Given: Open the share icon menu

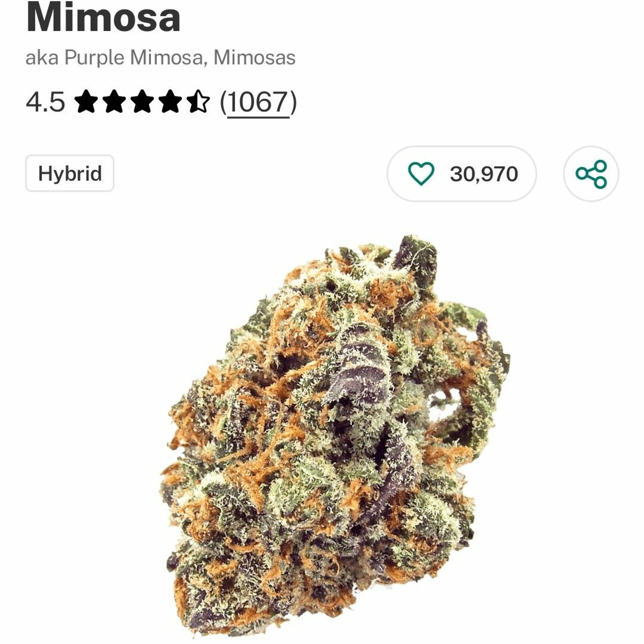Looking at the screenshot, I should coord(591,174).
